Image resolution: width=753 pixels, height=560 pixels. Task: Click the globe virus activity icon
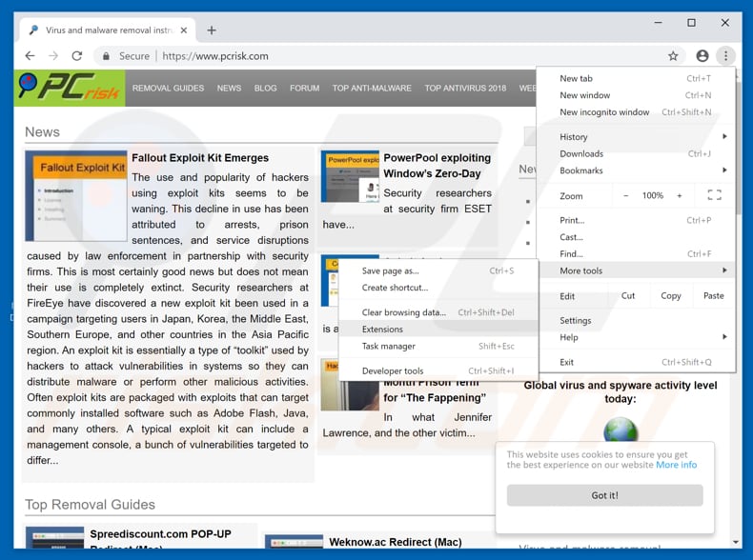pyautogui.click(x=621, y=430)
